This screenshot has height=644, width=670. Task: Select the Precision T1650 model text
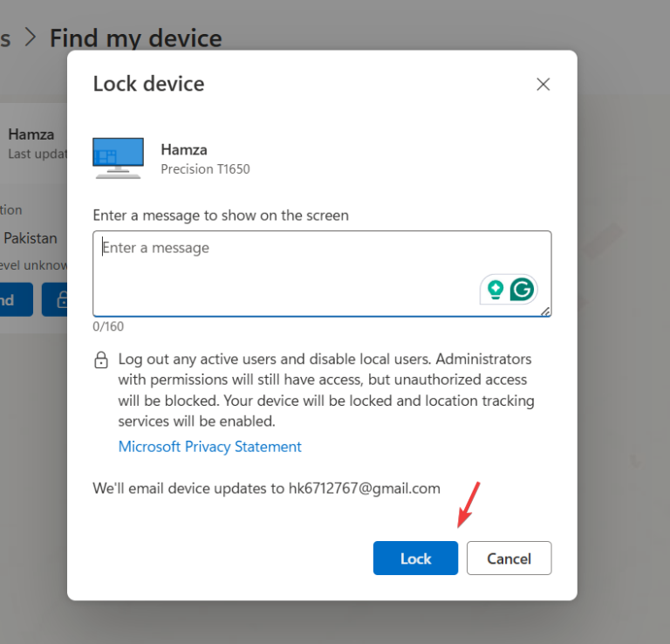click(205, 169)
